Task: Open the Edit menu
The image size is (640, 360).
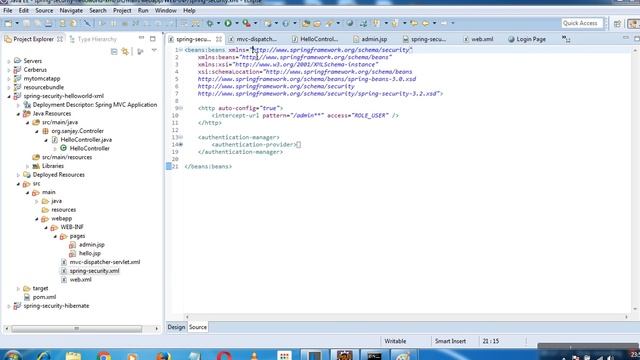Action: (x=24, y=10)
